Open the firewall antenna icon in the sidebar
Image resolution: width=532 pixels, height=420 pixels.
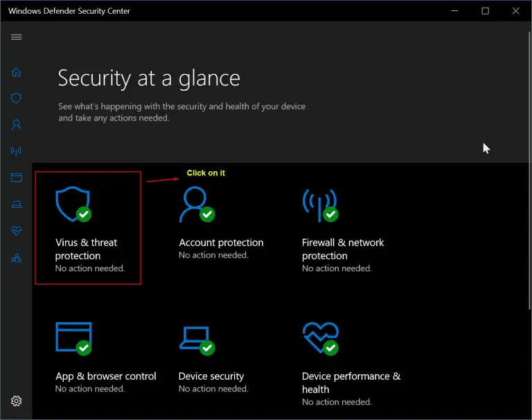pos(17,151)
